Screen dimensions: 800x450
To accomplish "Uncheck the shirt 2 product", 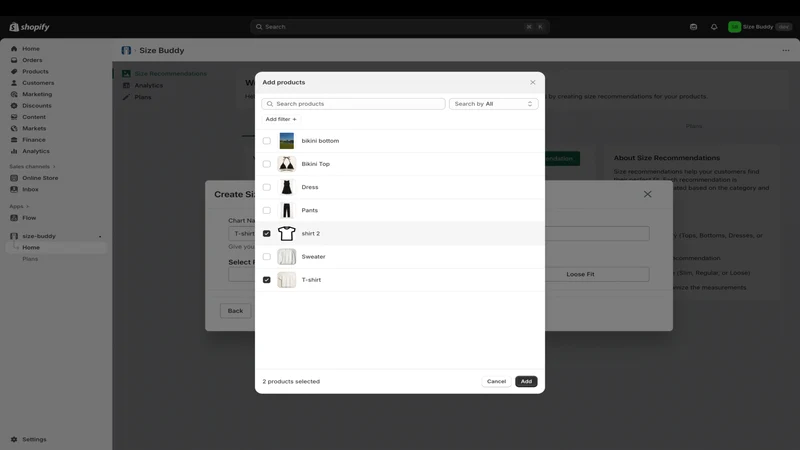I will pos(266,234).
